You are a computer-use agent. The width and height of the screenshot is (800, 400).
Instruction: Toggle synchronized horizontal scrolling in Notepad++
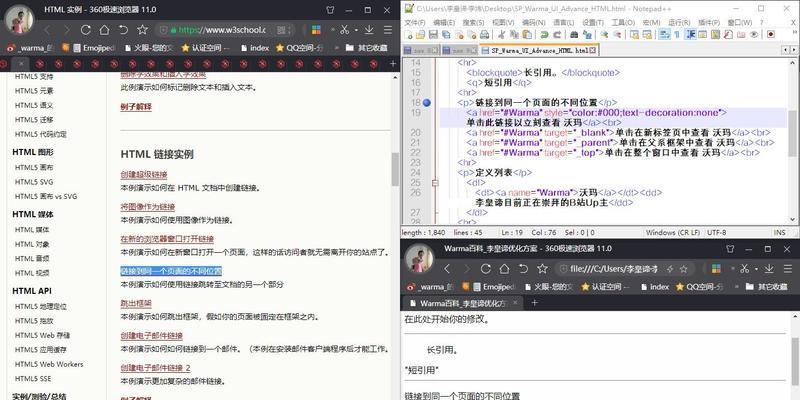pyautogui.click(x=647, y=35)
